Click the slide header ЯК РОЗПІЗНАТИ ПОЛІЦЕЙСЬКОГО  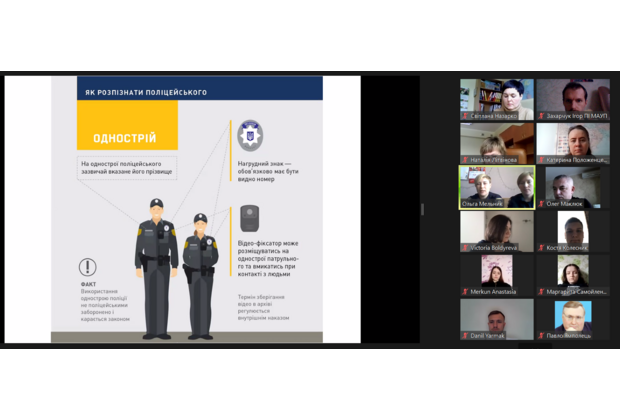click(145, 92)
